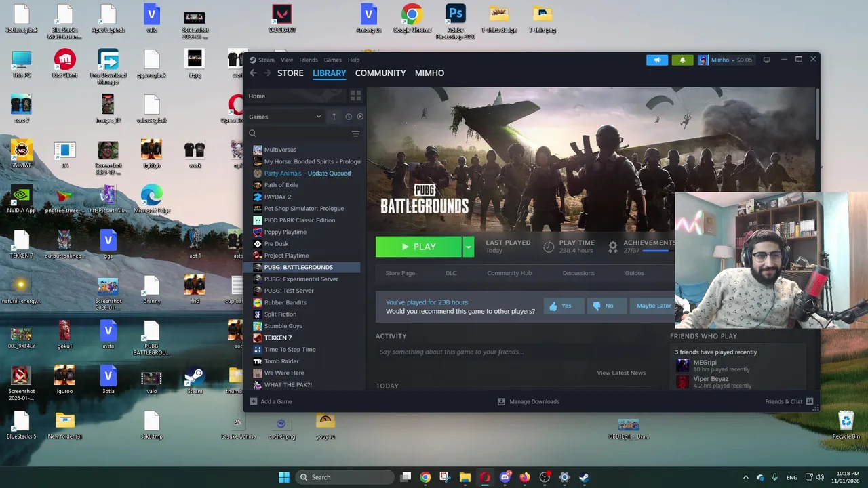Click the achievements progress bar
Viewport: 868px width, 488px height.
click(657, 251)
